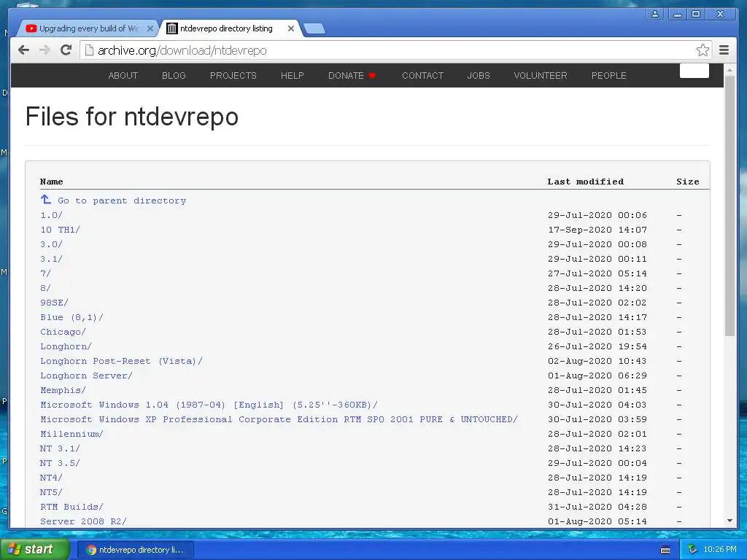Viewport: 747px width, 560px height.
Task: Close the ntdevrepo directory listing tab
Action: click(291, 28)
